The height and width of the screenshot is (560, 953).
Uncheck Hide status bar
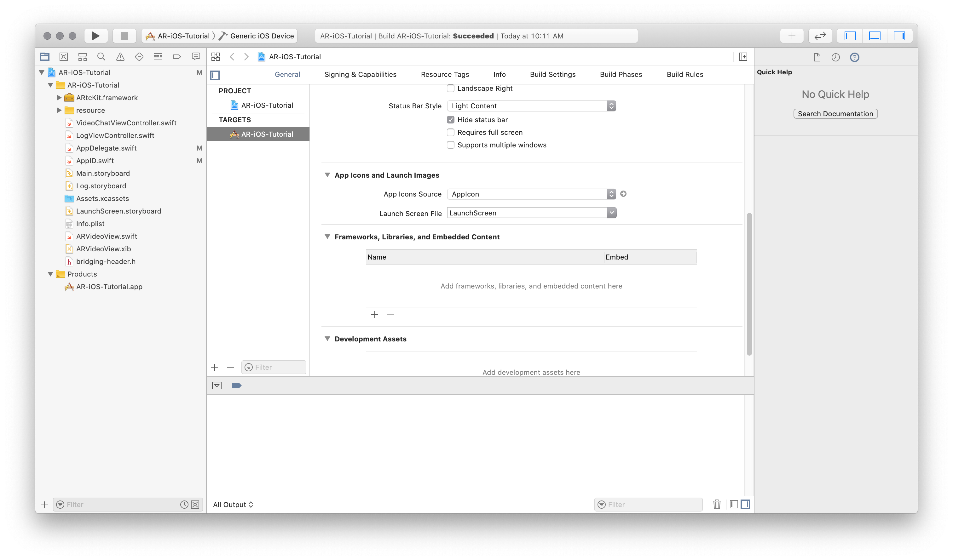450,120
